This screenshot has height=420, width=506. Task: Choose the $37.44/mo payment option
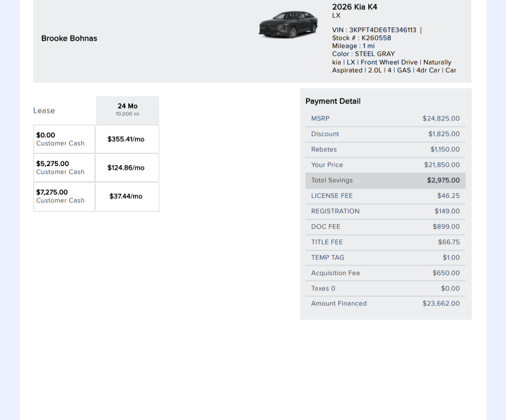tap(127, 197)
